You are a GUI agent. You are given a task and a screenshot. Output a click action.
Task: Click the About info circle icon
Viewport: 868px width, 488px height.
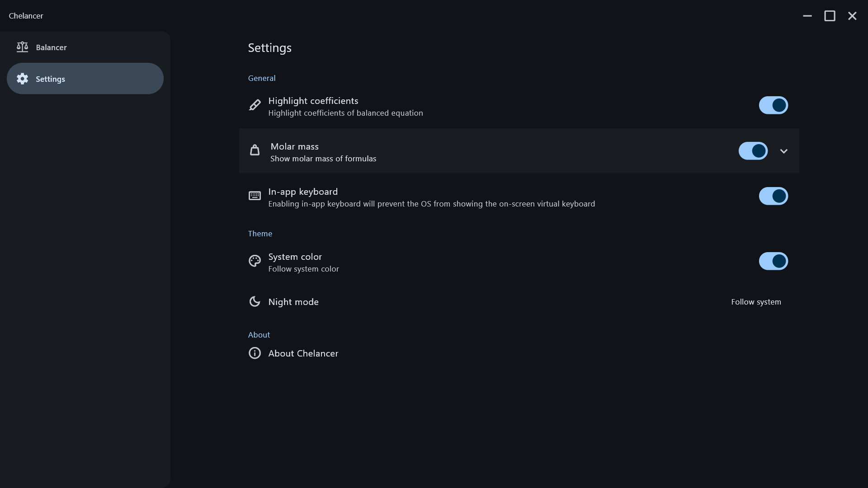255,353
